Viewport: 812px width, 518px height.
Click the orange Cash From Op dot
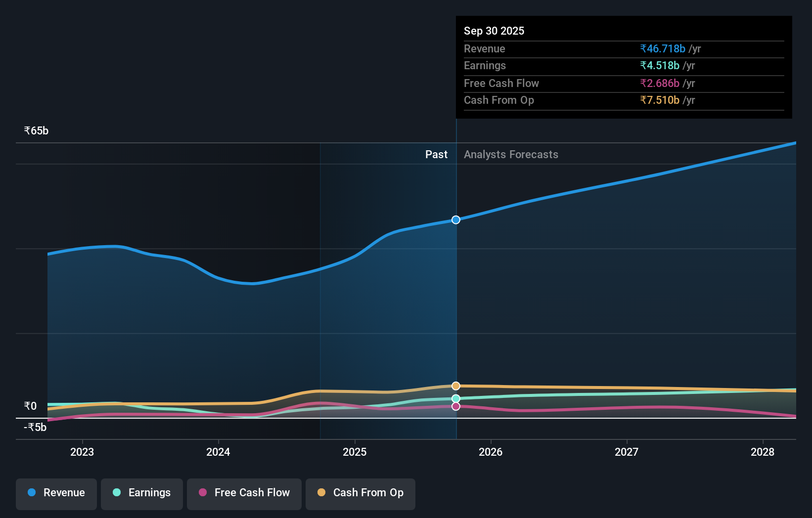coord(321,492)
